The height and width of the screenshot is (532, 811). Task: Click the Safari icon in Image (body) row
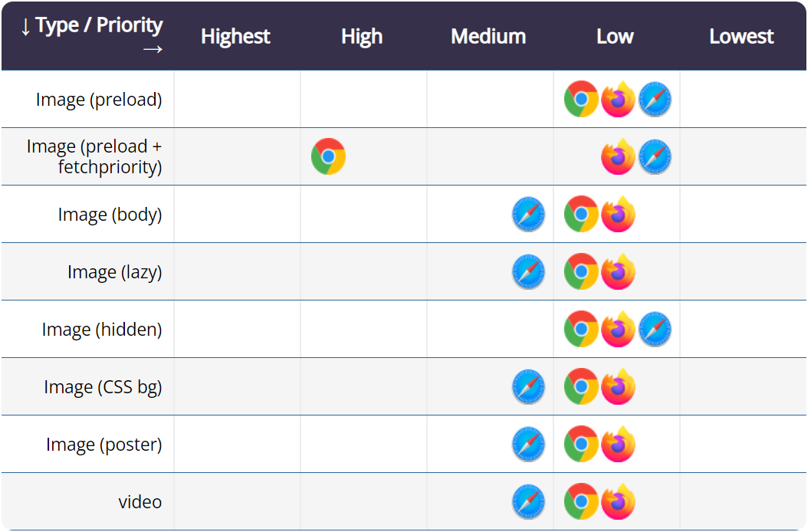pyautogui.click(x=528, y=215)
